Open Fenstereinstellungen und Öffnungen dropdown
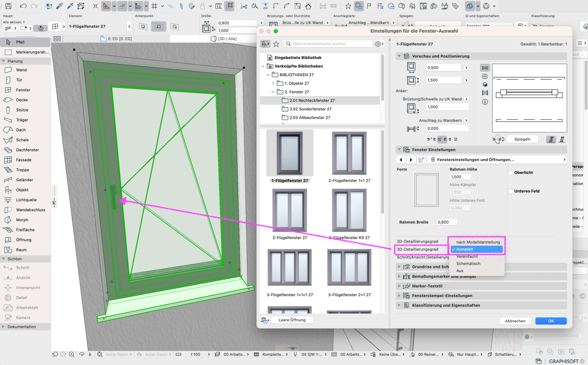Image resolution: width=588 pixels, height=365 pixels. 497,160
